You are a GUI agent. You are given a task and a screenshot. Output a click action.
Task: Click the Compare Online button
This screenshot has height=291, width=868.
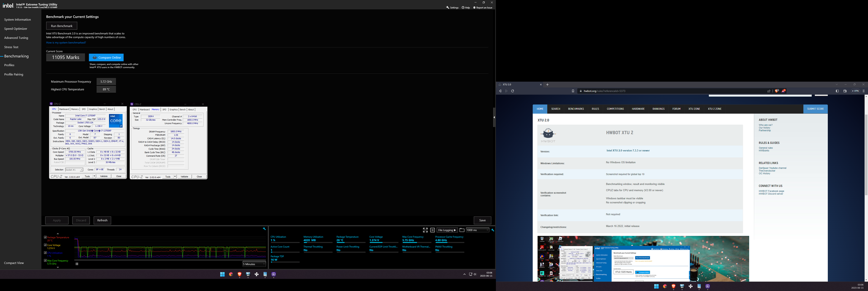[x=106, y=57]
